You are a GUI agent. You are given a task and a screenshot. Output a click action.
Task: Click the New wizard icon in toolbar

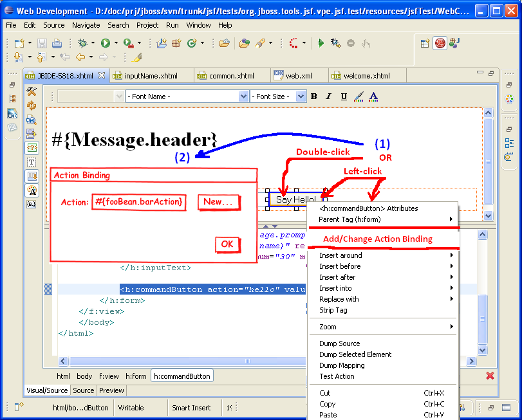19,43
